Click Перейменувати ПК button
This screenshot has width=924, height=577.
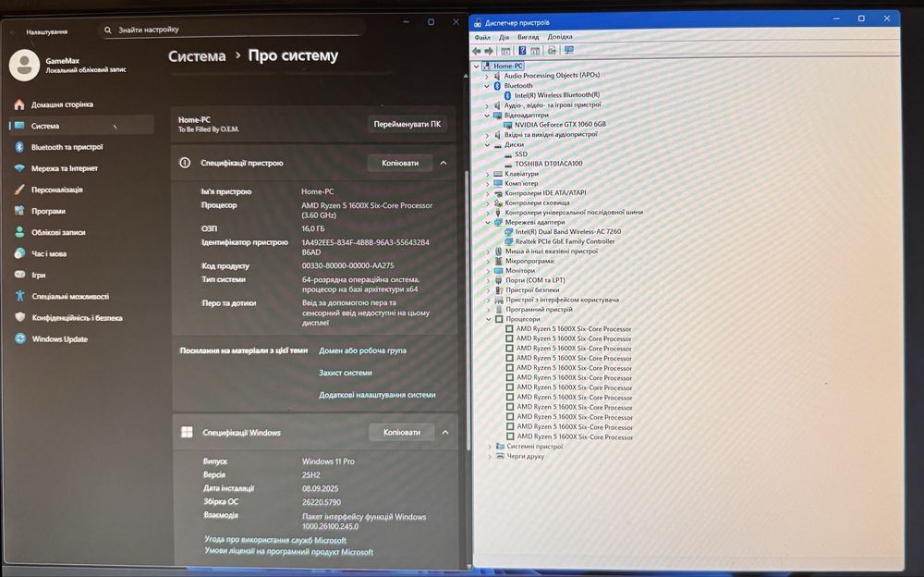click(407, 124)
